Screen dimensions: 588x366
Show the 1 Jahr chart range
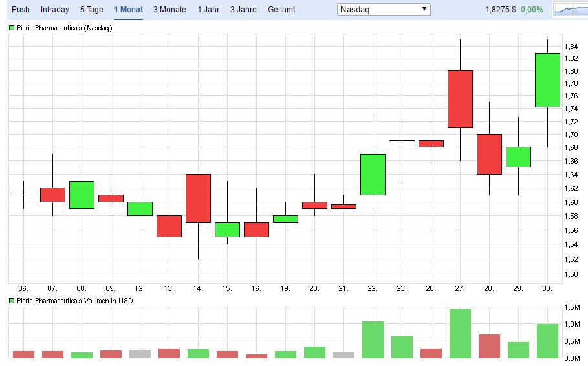208,10
